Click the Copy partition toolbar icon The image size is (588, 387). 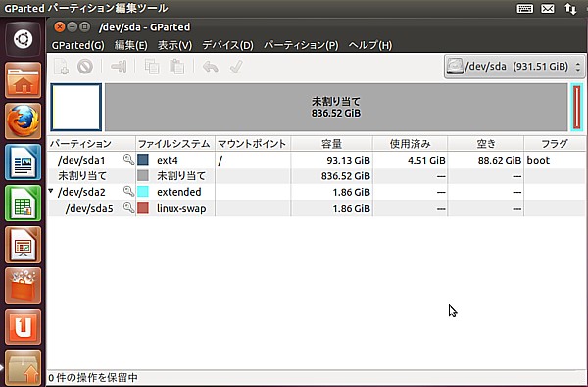point(152,67)
